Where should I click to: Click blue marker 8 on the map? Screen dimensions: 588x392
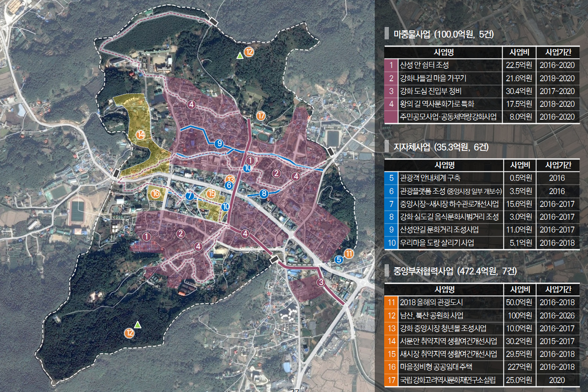(x=264, y=194)
